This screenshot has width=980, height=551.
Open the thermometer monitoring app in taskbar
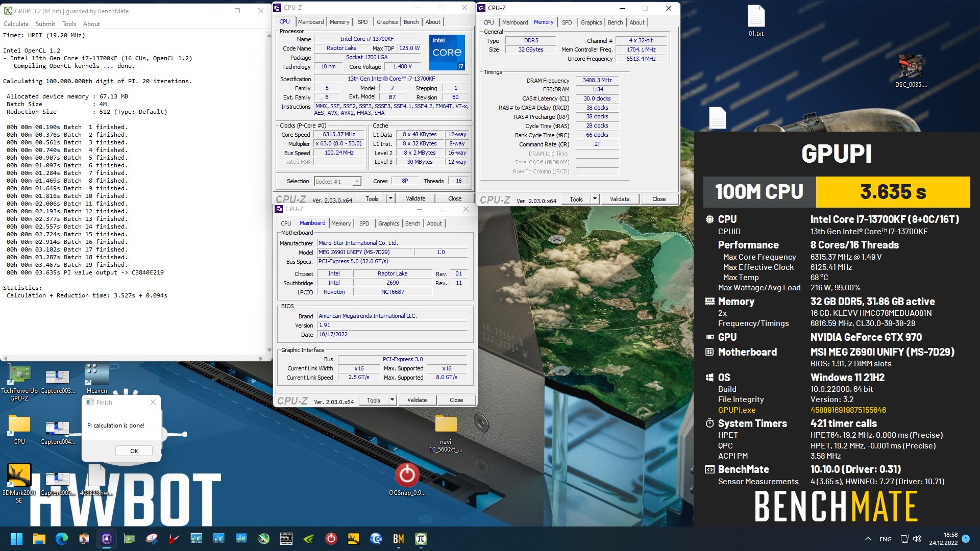(x=84, y=539)
